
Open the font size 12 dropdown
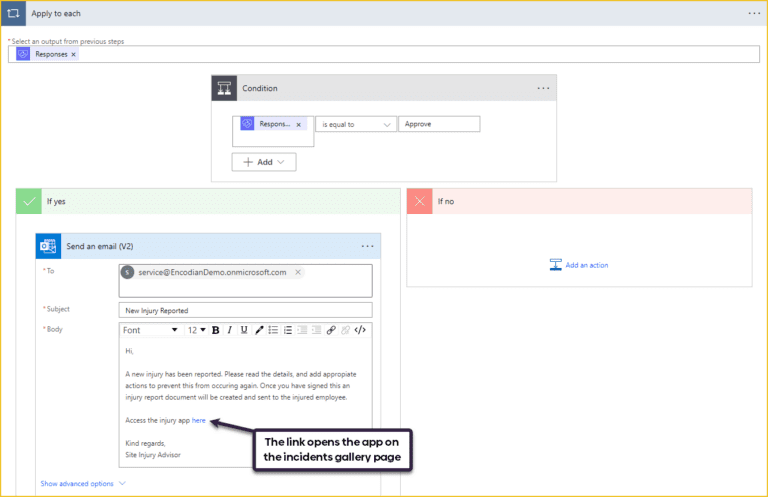(196, 330)
